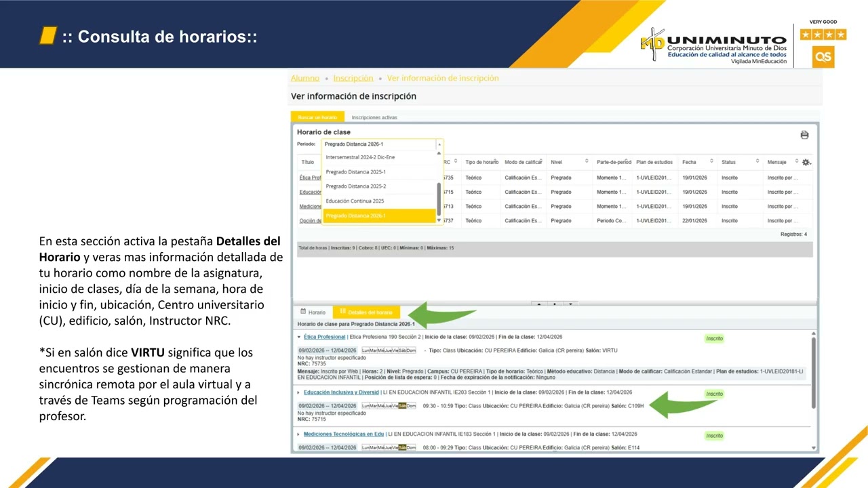Switch to Buscar un horario tab
868x488 pixels.
click(x=317, y=117)
